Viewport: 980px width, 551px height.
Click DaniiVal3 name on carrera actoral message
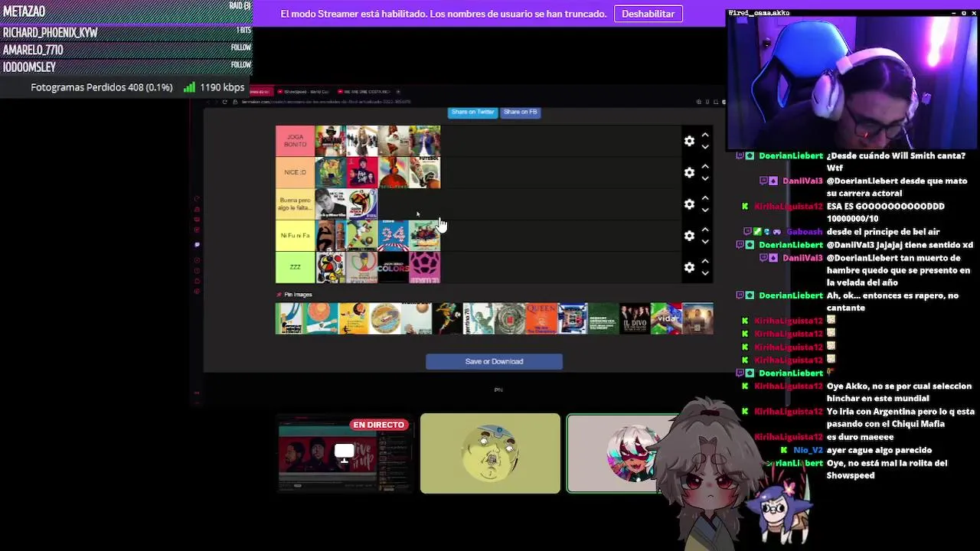(x=802, y=181)
